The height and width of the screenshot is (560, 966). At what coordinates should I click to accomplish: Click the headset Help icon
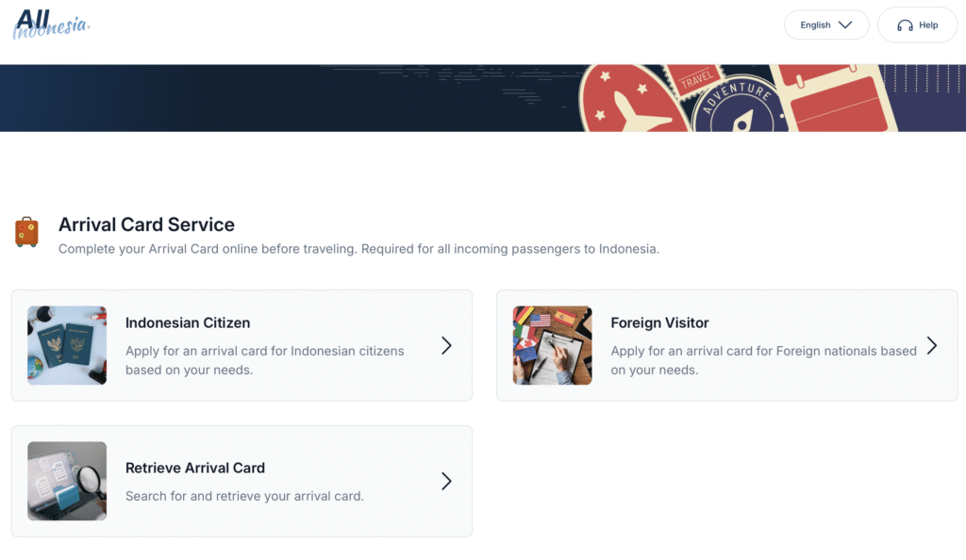(905, 25)
